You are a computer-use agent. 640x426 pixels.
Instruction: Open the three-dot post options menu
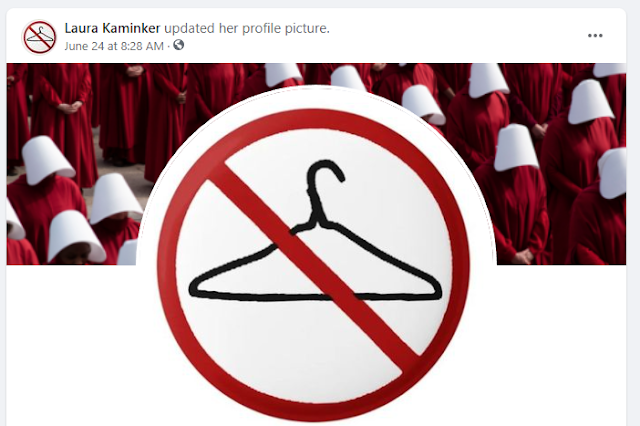tap(595, 36)
